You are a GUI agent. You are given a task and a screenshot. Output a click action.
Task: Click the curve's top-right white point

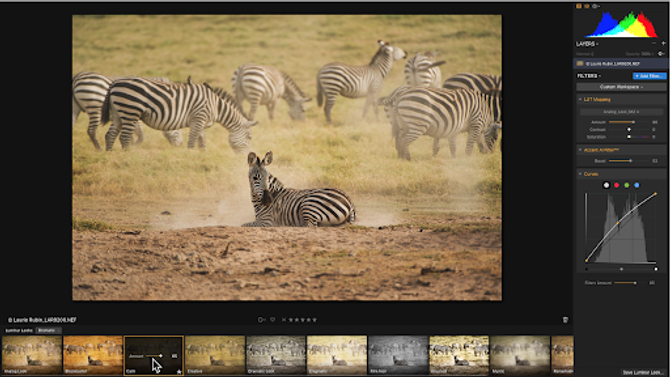(x=656, y=194)
